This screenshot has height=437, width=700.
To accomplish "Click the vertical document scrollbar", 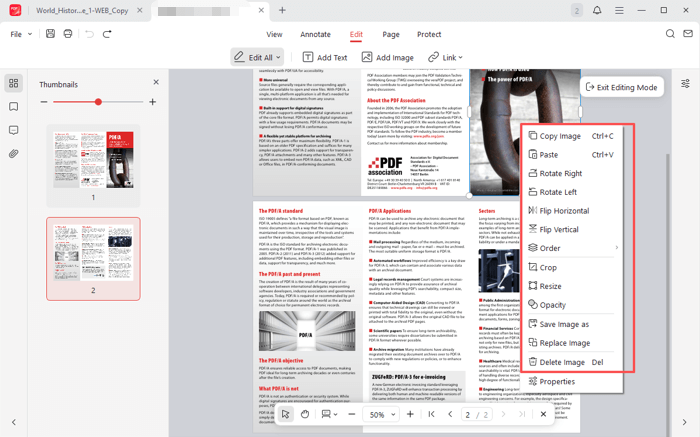I will [668, 295].
